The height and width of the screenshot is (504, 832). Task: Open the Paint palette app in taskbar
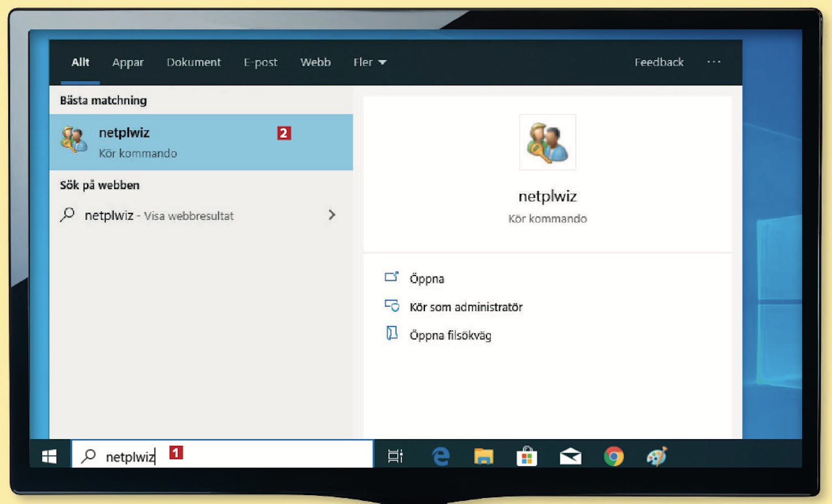coord(657,456)
